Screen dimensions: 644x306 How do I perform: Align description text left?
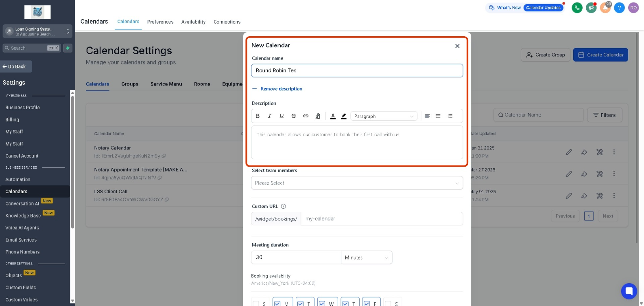[427, 116]
